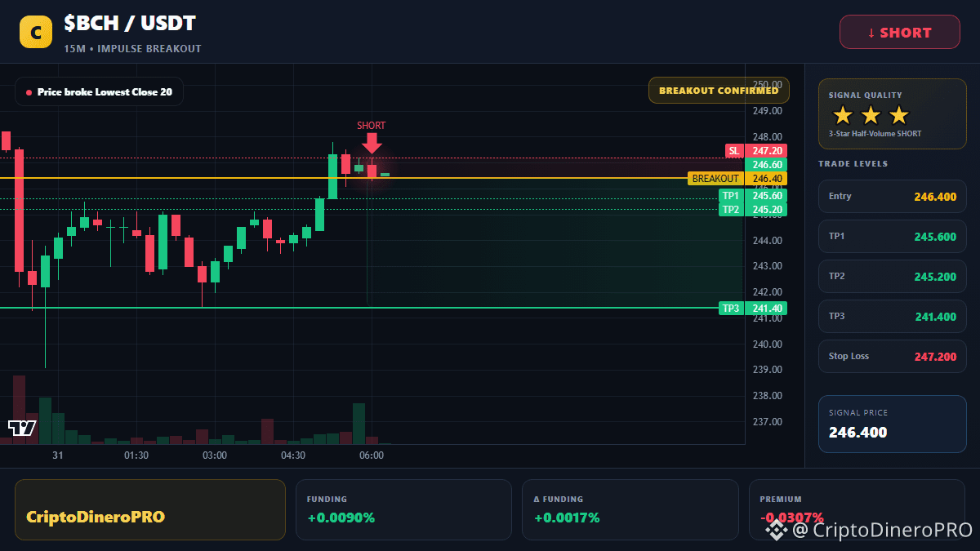Click the 06:00 time axis label

point(372,455)
